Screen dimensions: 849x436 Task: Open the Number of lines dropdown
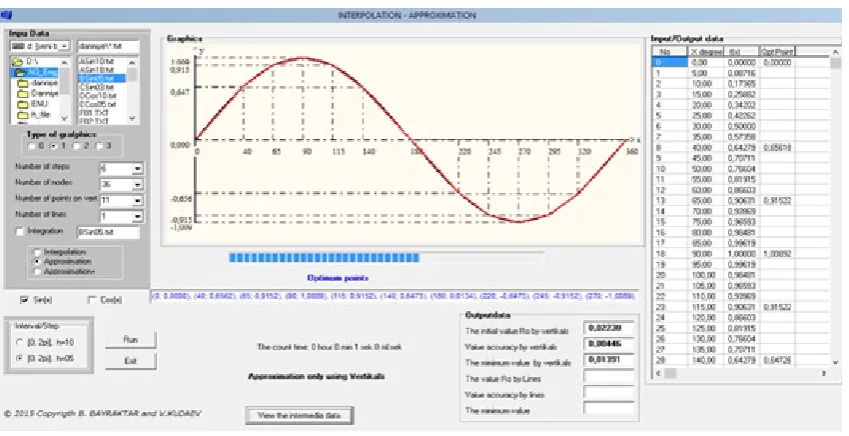click(x=138, y=216)
